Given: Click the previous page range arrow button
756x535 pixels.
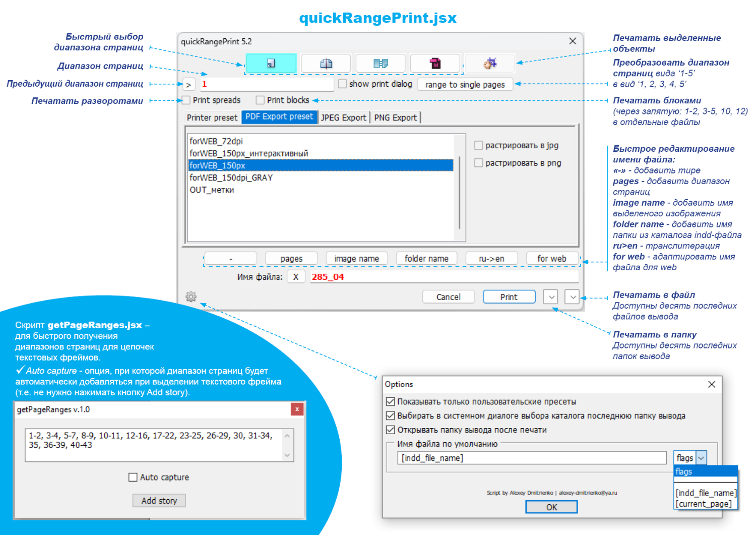Looking at the screenshot, I should 188,85.
